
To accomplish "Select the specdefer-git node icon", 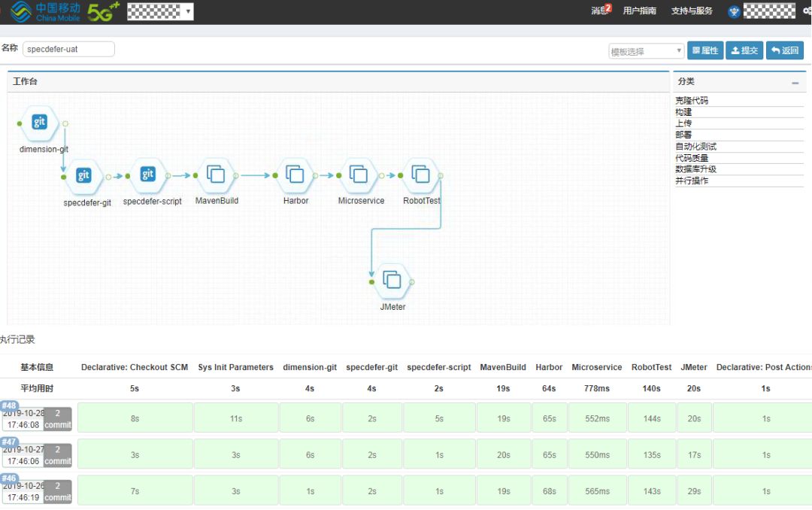I will click(x=83, y=176).
